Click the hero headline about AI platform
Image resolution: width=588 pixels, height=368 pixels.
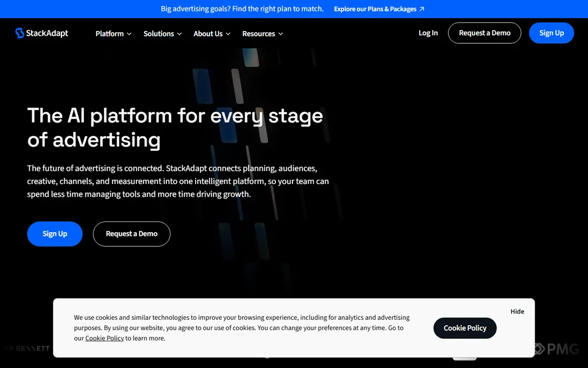175,127
